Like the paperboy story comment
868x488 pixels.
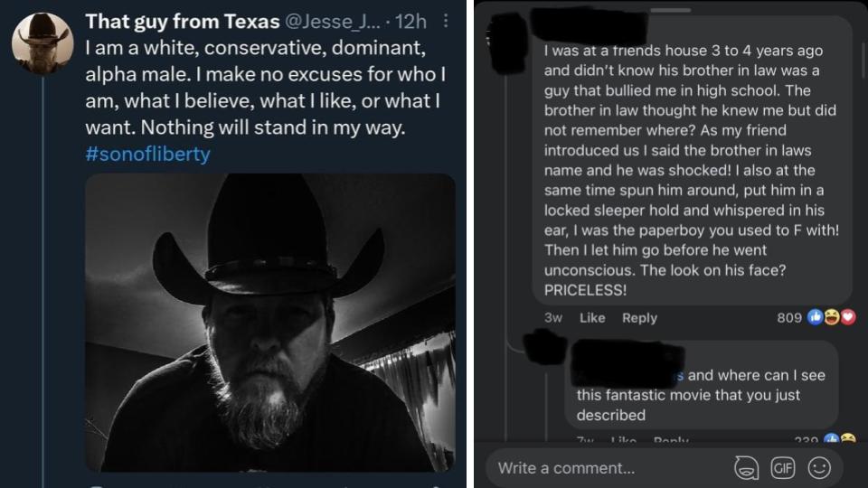coord(592,318)
